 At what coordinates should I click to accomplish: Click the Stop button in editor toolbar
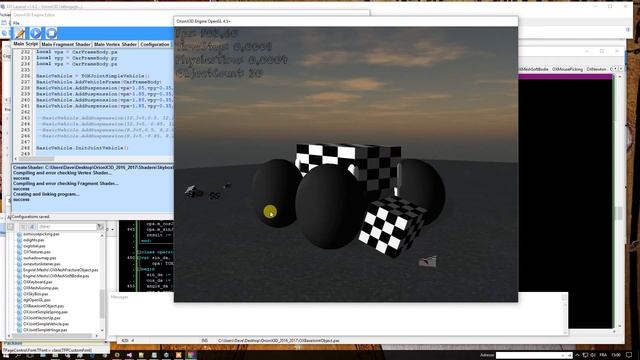coord(51,33)
